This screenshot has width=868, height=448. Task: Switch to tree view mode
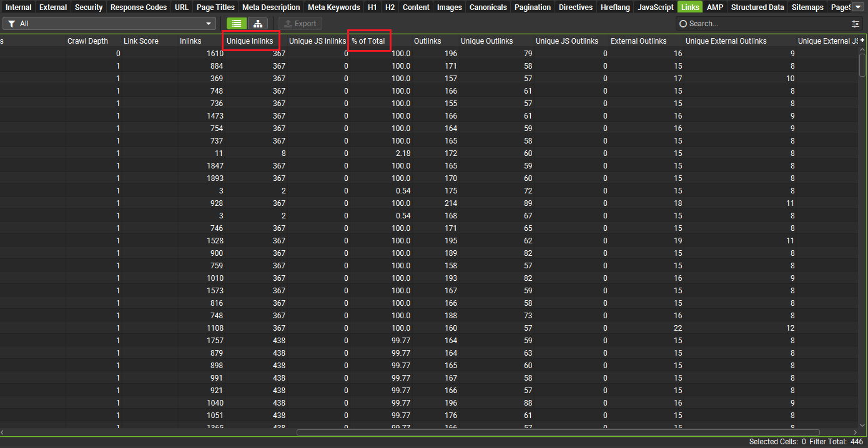point(257,24)
